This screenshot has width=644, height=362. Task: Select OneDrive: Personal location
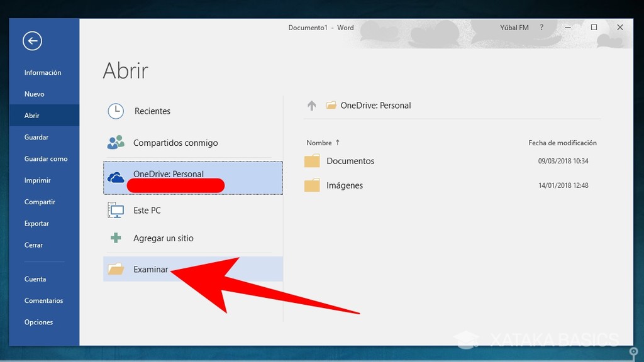click(x=193, y=178)
